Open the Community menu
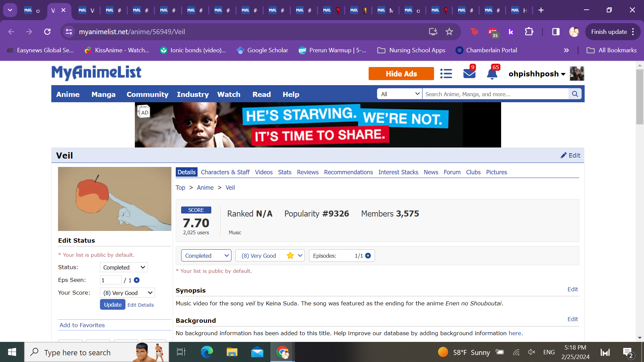Viewport: 644px width, 362px height. (148, 95)
